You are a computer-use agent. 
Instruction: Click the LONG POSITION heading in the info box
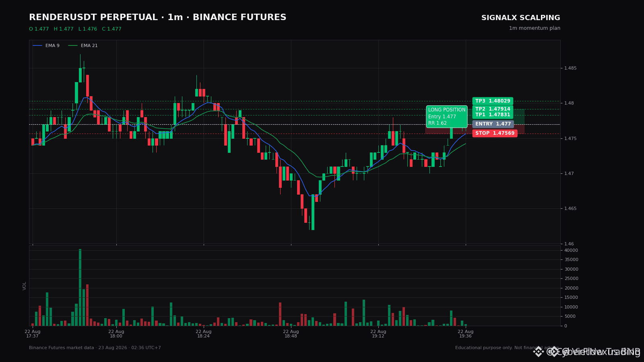pos(447,110)
